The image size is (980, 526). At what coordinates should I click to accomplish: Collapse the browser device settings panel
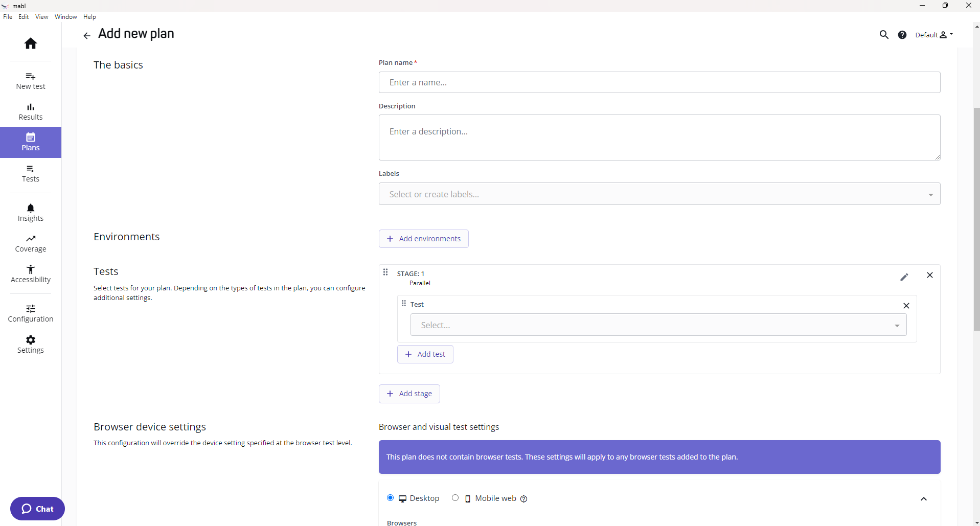click(924, 499)
